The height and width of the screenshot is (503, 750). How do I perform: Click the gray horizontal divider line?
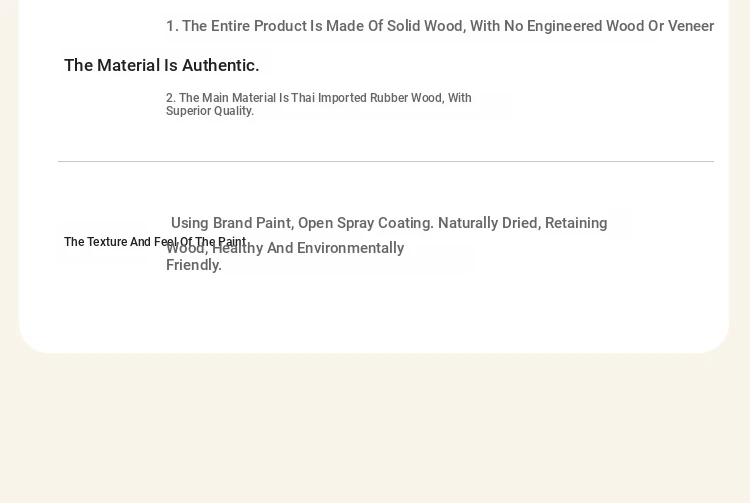386,162
